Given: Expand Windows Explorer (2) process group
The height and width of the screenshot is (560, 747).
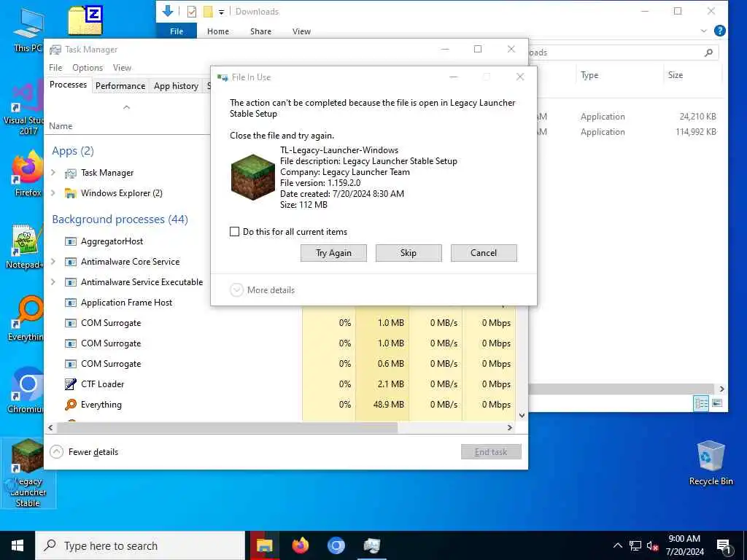Looking at the screenshot, I should (x=53, y=192).
